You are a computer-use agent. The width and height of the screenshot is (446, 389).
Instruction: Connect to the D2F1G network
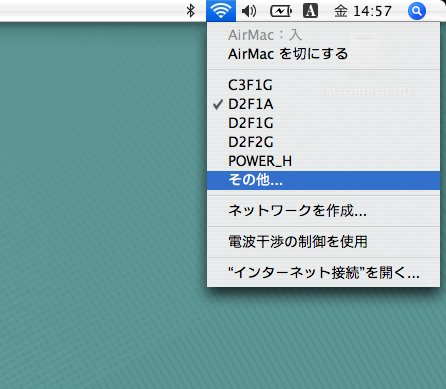(x=323, y=123)
